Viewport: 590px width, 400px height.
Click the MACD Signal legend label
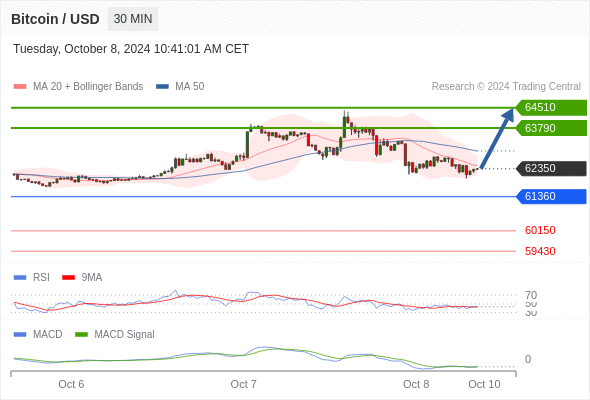click(125, 335)
